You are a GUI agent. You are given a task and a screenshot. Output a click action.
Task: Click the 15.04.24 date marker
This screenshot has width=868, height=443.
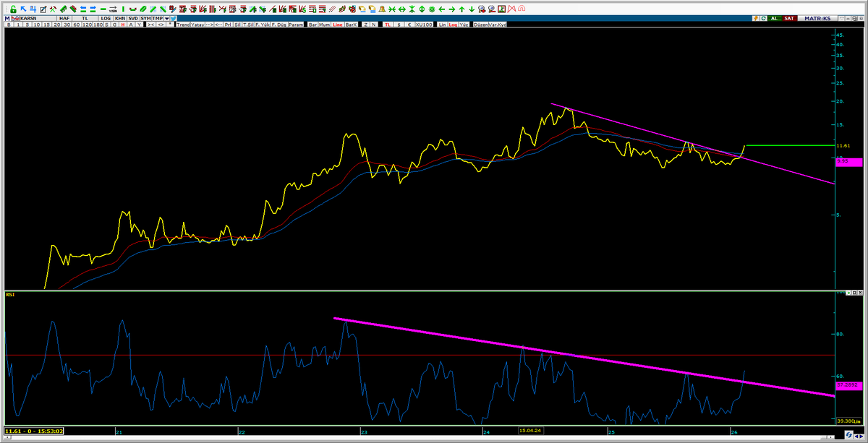click(x=530, y=431)
